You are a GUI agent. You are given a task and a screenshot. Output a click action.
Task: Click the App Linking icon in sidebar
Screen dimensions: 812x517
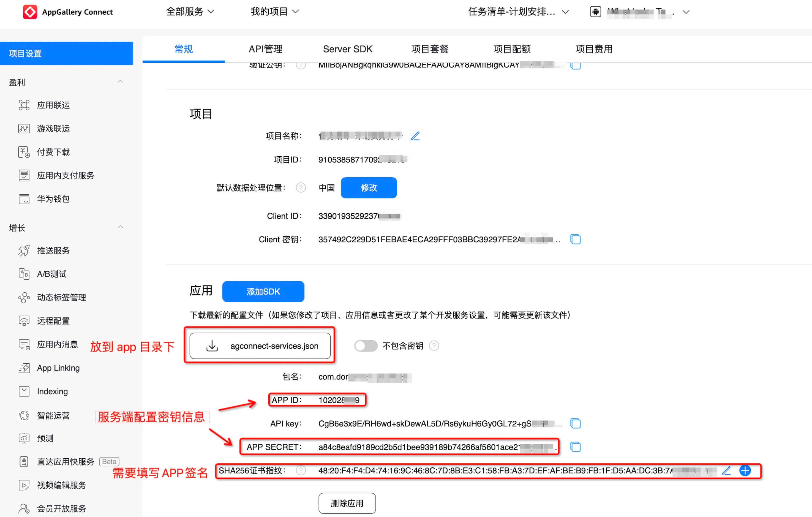point(24,368)
